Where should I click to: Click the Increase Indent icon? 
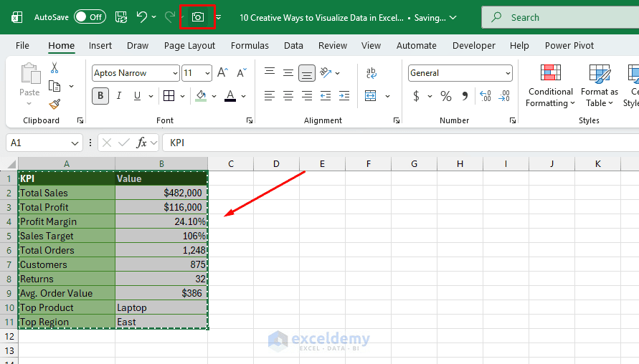344,96
